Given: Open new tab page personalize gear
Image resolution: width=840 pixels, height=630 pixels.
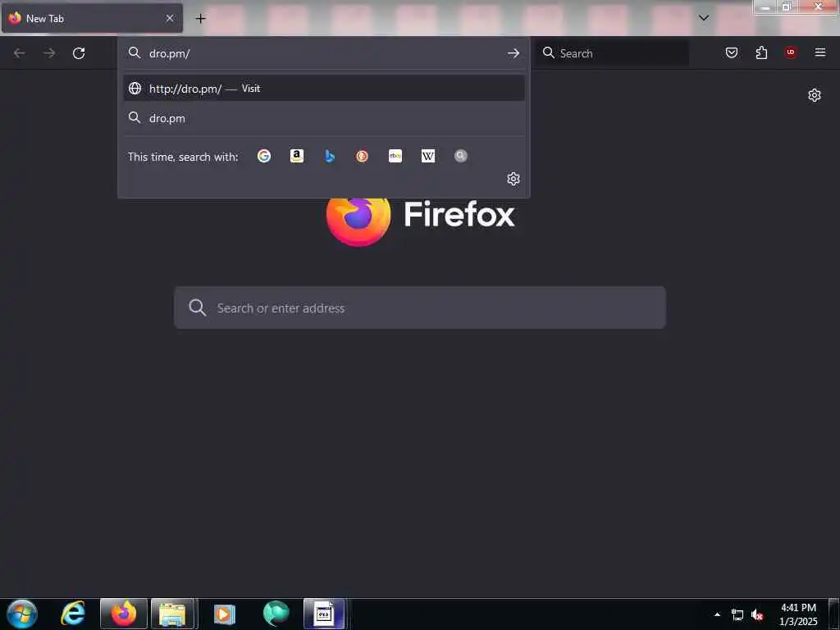Looking at the screenshot, I should coord(815,95).
